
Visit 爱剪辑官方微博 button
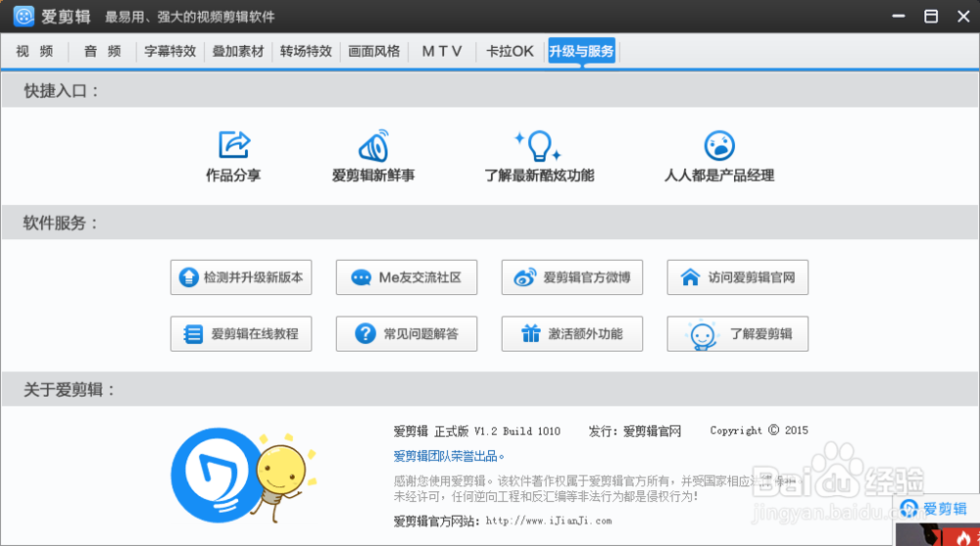pyautogui.click(x=572, y=277)
